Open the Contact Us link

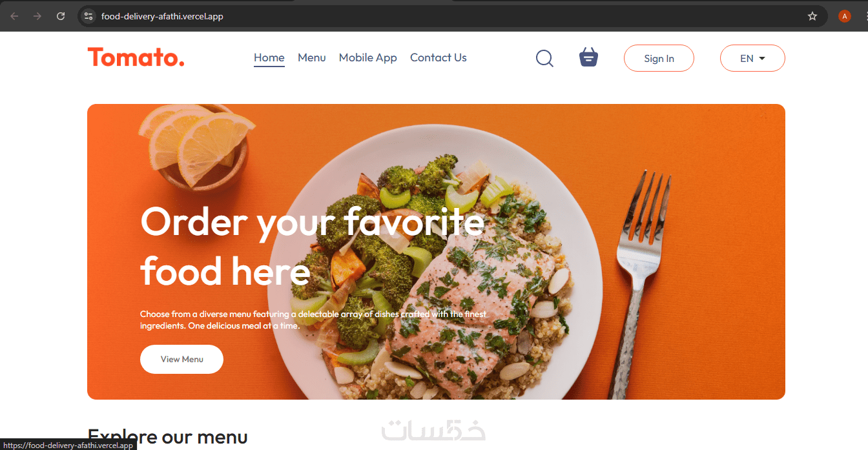coord(439,57)
